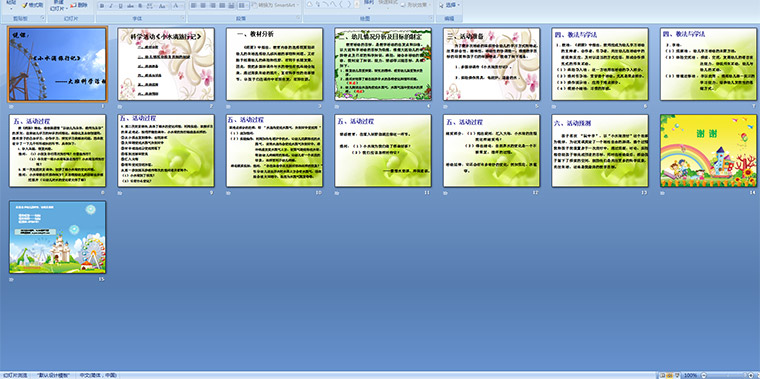Select the 谢谢 rainbow slide thumbnail
The image size is (760, 379).
[x=708, y=151]
